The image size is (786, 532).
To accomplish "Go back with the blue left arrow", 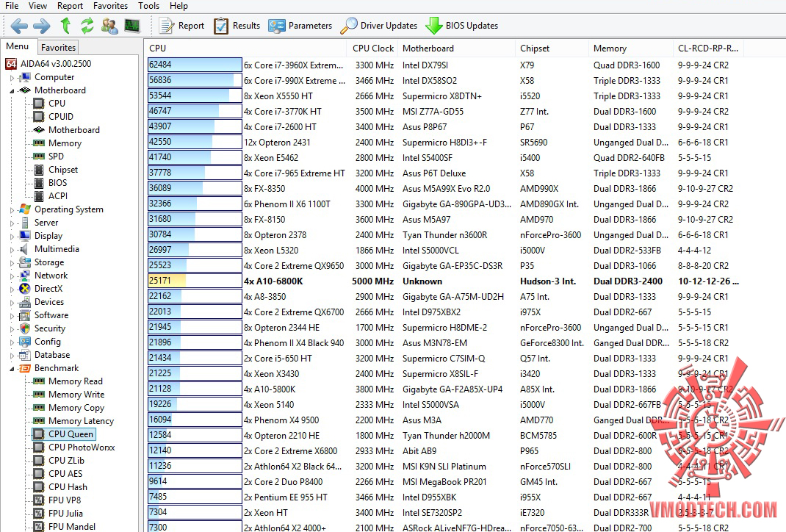I will (19, 26).
